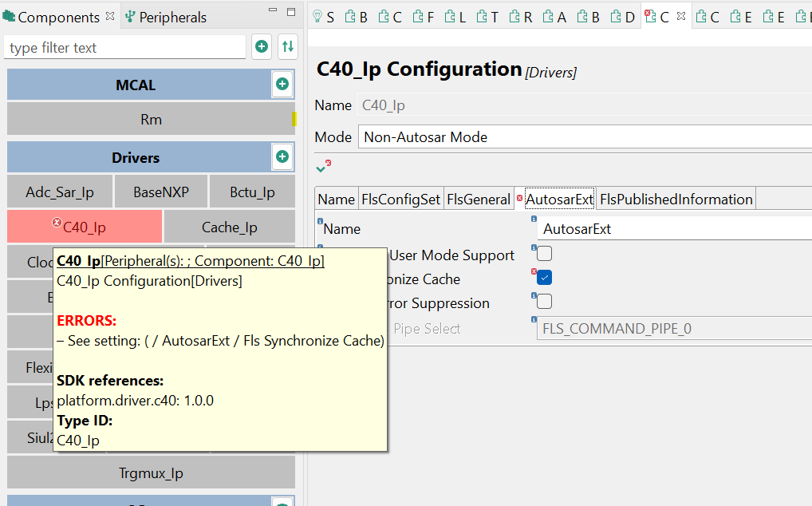Open the Cache_Ip component configuration
Viewport: 812px width, 506px height.
tap(229, 227)
